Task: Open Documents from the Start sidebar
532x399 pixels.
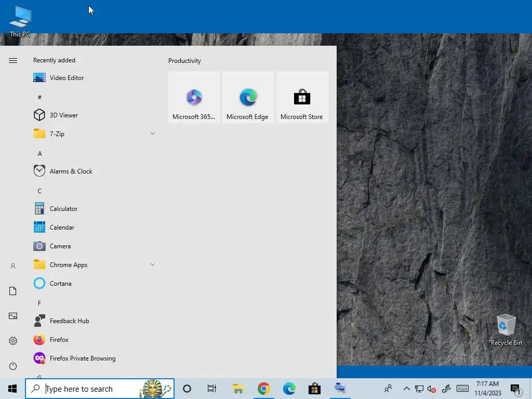Action: tap(13, 291)
